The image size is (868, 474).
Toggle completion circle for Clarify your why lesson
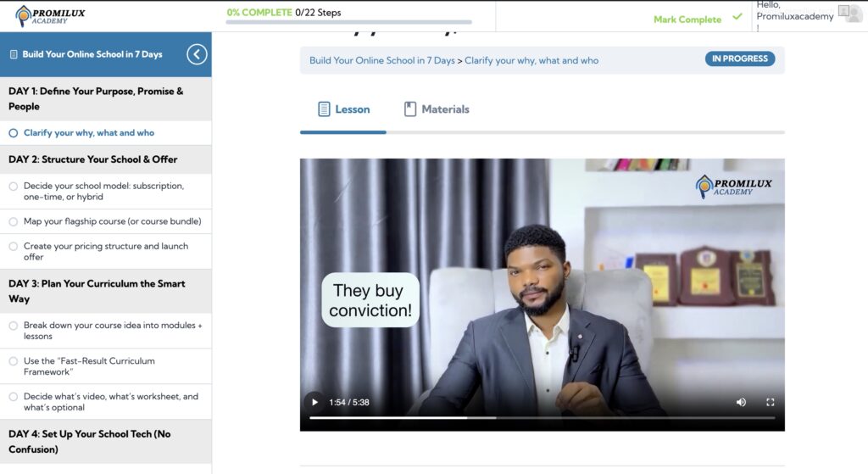point(14,133)
